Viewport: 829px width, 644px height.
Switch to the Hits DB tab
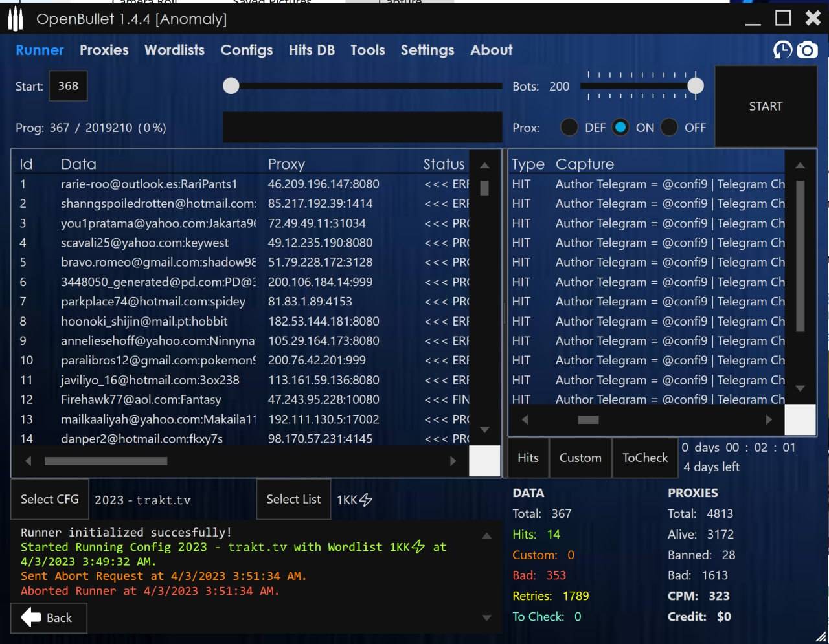[x=312, y=50]
